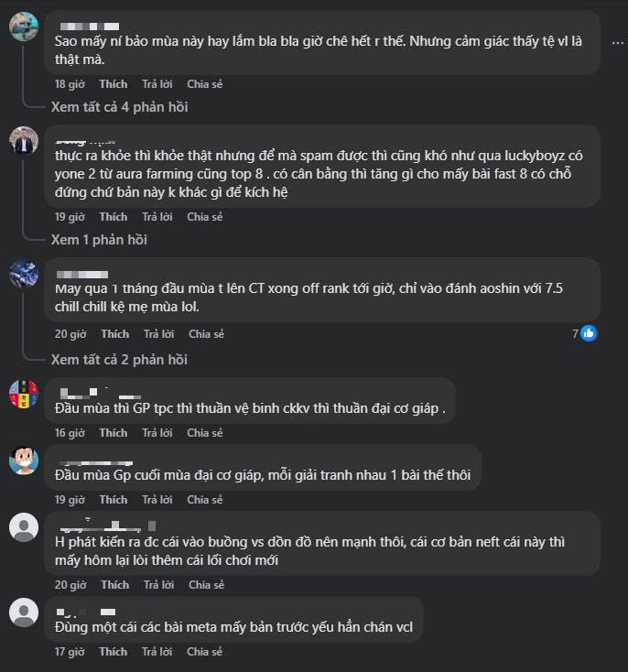The image size is (628, 672).
Task: Open avatar of commenter starting "Sao mấy ní bảo"
Action: click(23, 27)
